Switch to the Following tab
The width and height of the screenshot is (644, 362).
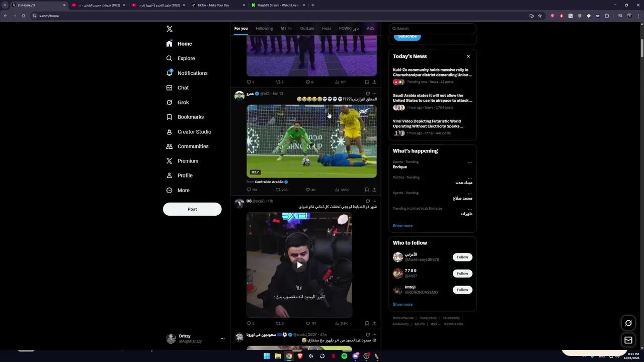(x=264, y=28)
